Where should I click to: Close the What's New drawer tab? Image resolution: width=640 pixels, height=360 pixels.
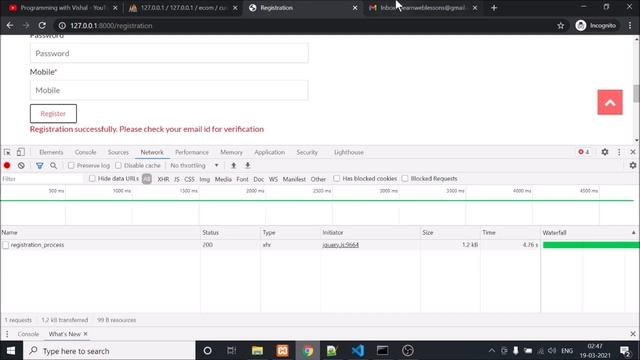(x=85, y=334)
